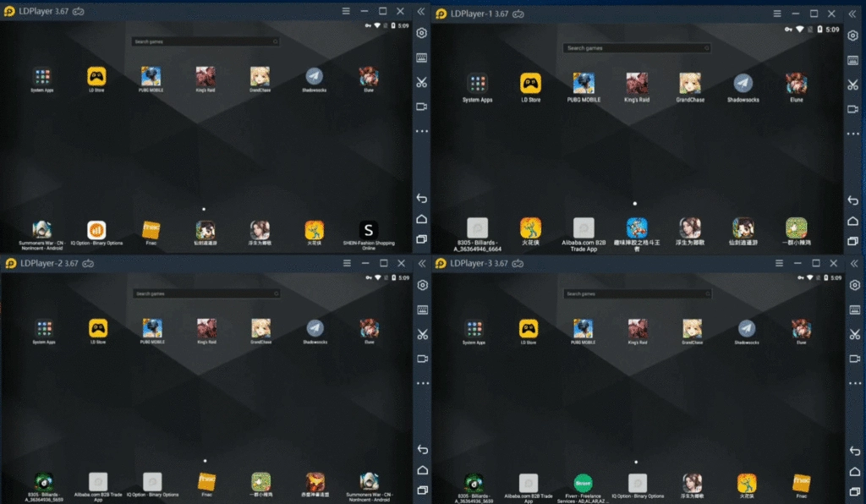Launch Shadowsocks in LDPlayer-1
This screenshot has height=504, width=866.
[743, 81]
